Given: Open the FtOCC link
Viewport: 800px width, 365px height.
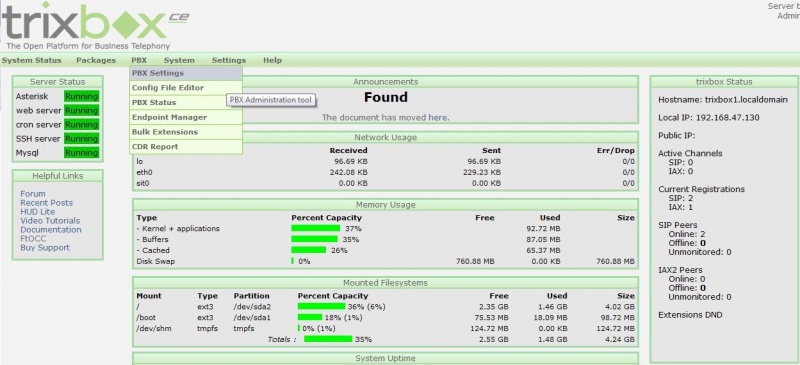Looking at the screenshot, I should [x=33, y=238].
